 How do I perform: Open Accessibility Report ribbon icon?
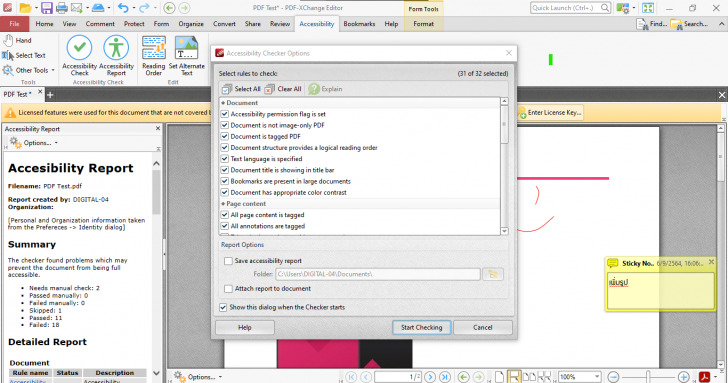(x=116, y=55)
